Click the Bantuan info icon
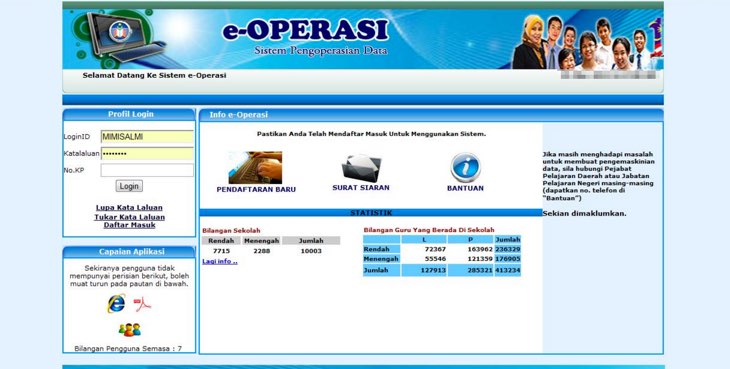This screenshot has width=730, height=369. 465,168
